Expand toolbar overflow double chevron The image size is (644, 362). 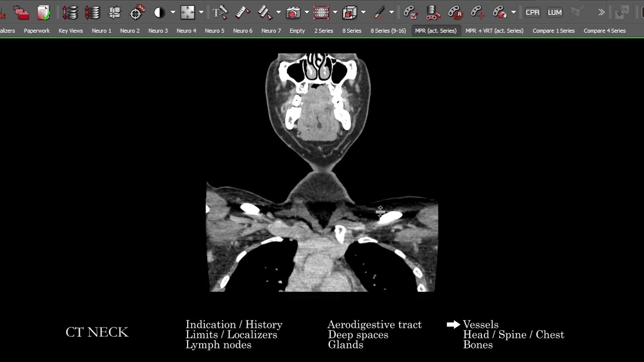pos(601,13)
